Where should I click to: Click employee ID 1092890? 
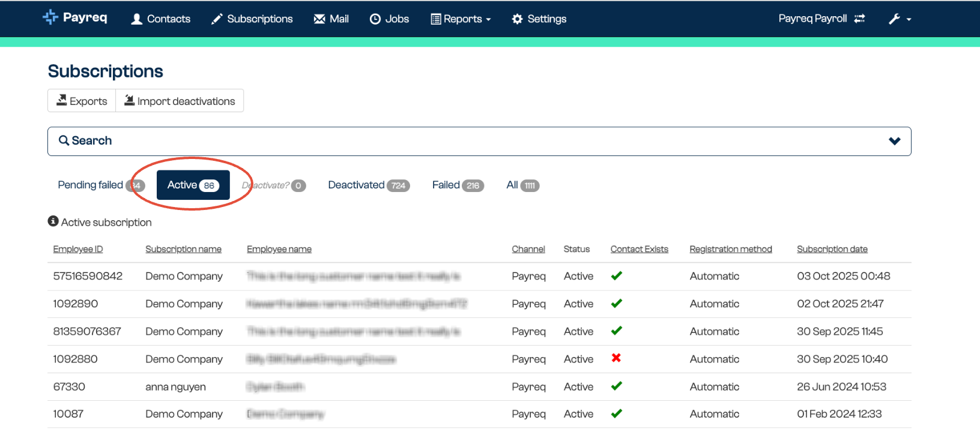pyautogui.click(x=76, y=304)
